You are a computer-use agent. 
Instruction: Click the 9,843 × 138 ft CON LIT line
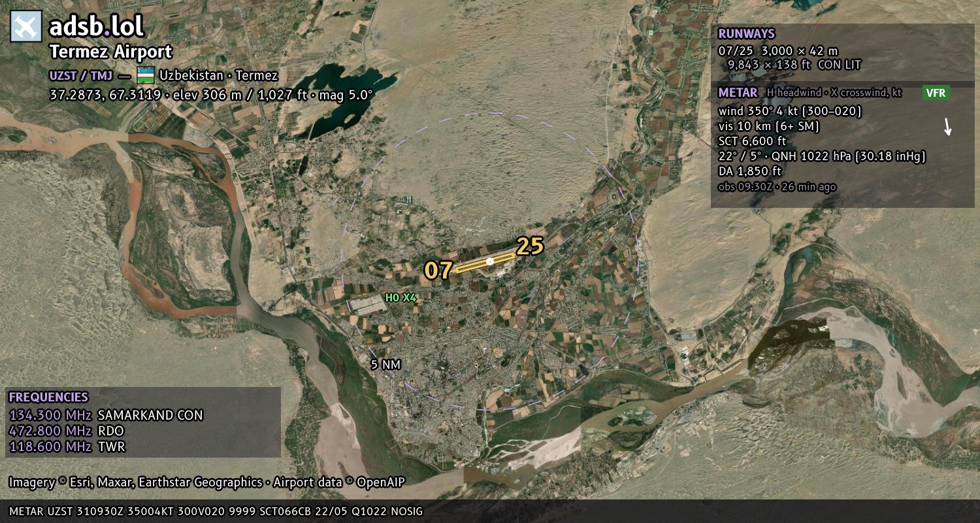point(794,65)
